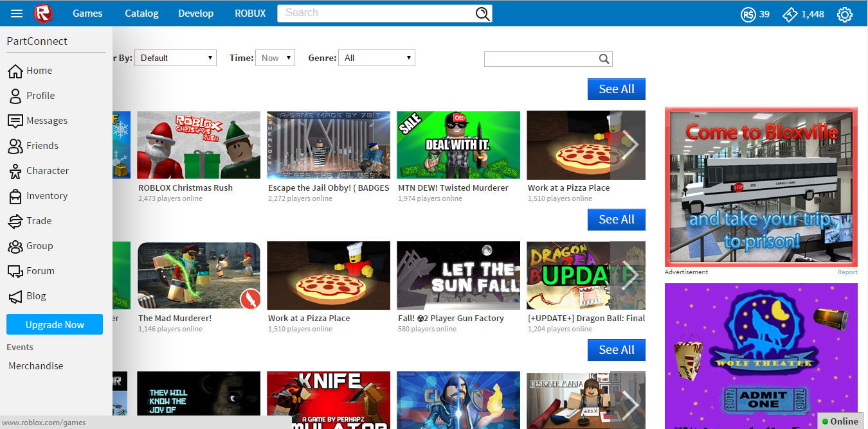Open the Character customization icon
The image size is (868, 429).
pyautogui.click(x=16, y=171)
